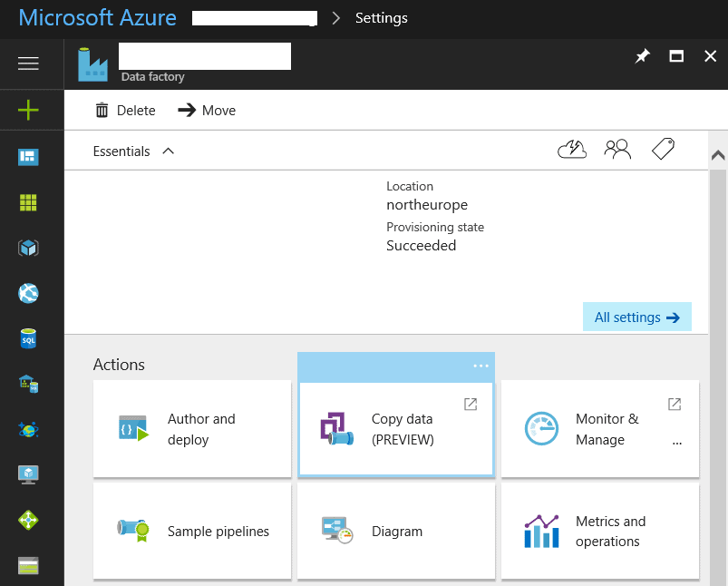Collapse the Essentials section chevron
The height and width of the screenshot is (586, 728).
click(x=169, y=151)
